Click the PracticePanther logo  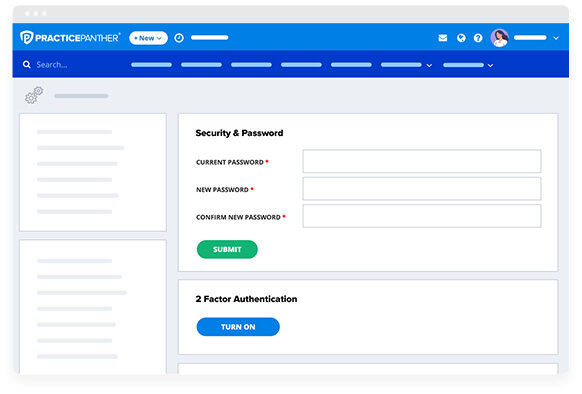coord(70,38)
